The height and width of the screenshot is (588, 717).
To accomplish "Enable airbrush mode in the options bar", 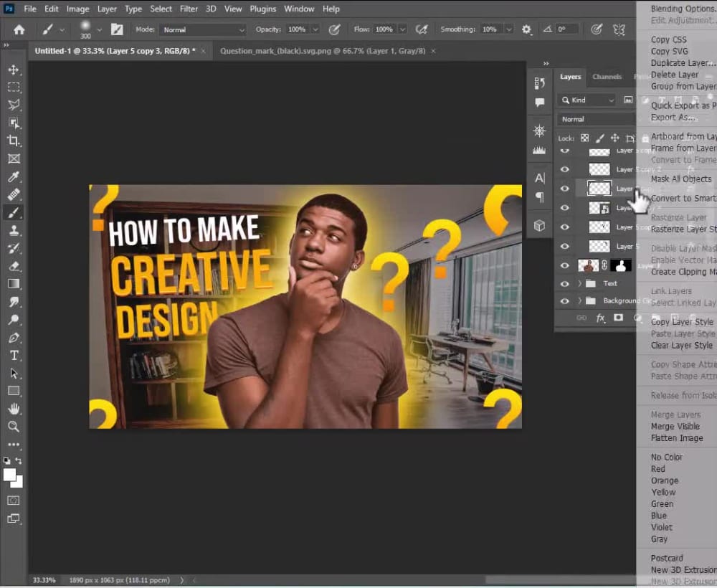I will [x=422, y=29].
